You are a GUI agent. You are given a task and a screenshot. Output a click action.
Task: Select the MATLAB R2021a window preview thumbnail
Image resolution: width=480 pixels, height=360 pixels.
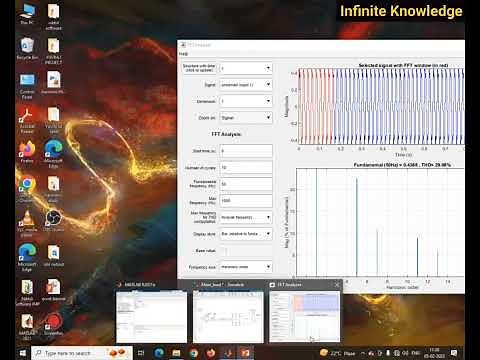coord(151,316)
